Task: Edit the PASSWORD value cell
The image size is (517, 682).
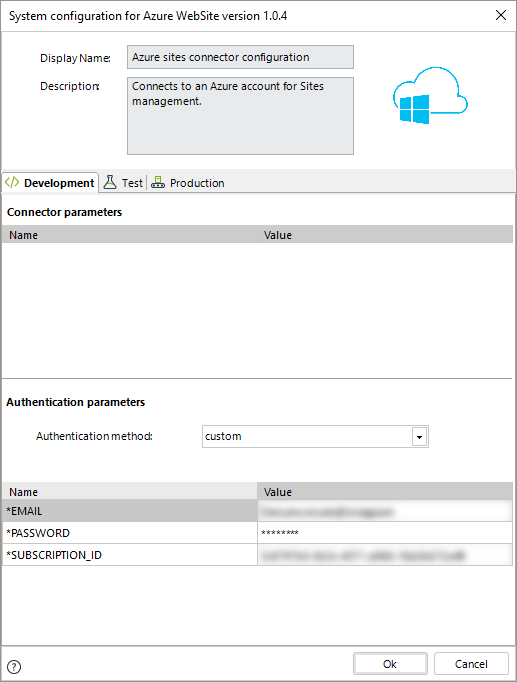Action: [x=385, y=533]
